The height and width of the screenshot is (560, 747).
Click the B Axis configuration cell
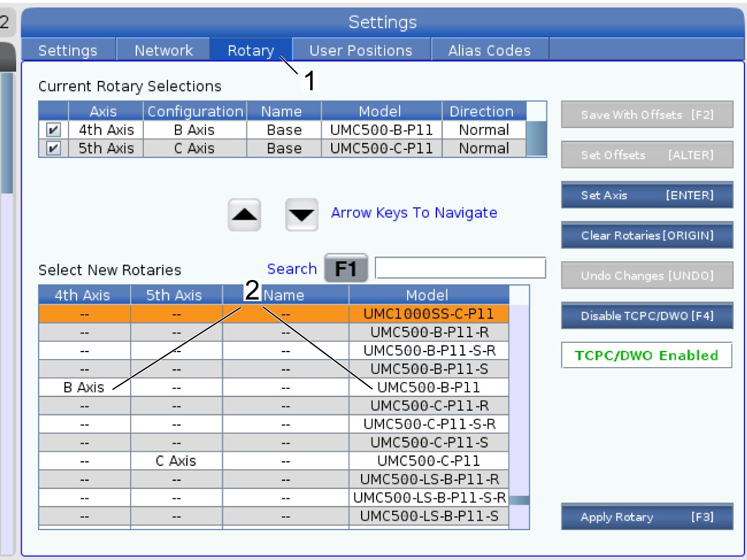pyautogui.click(x=195, y=130)
